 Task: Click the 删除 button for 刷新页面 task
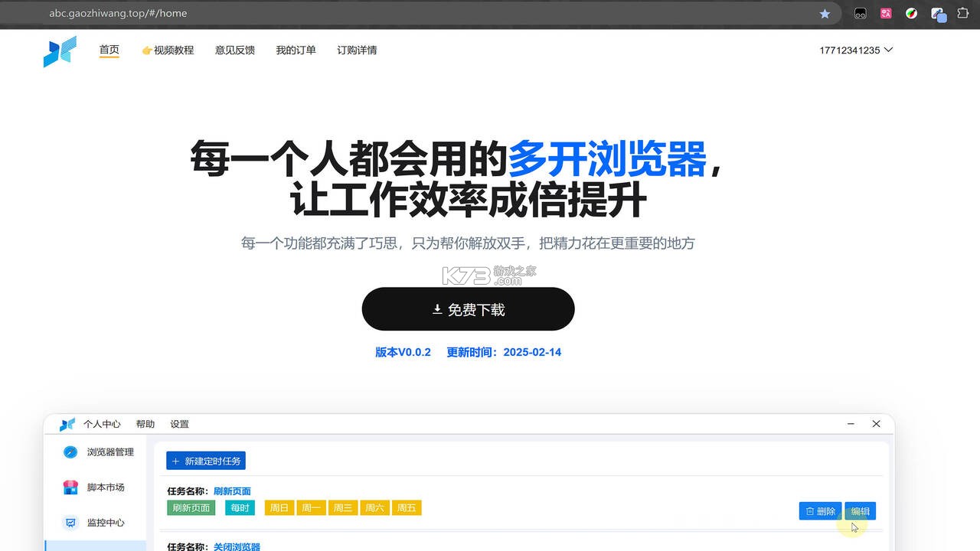tap(820, 511)
